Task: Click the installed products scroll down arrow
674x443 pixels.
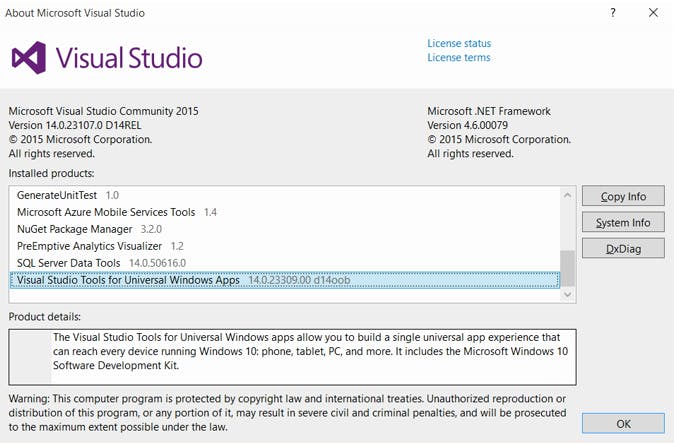Action: 568,294
